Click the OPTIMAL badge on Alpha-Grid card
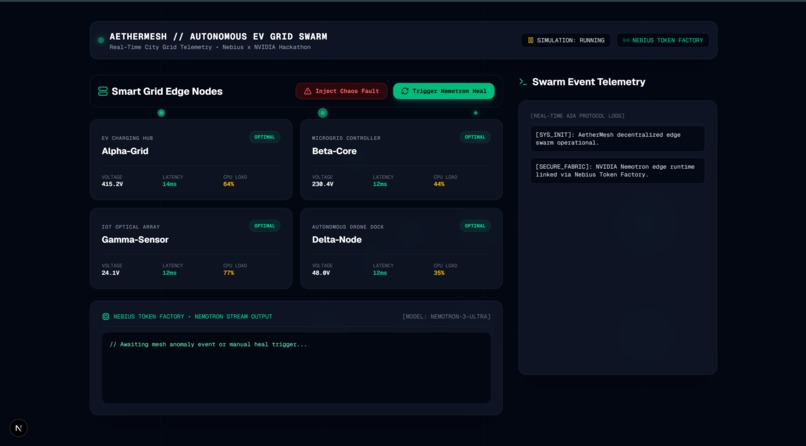806x446 pixels. [x=265, y=137]
